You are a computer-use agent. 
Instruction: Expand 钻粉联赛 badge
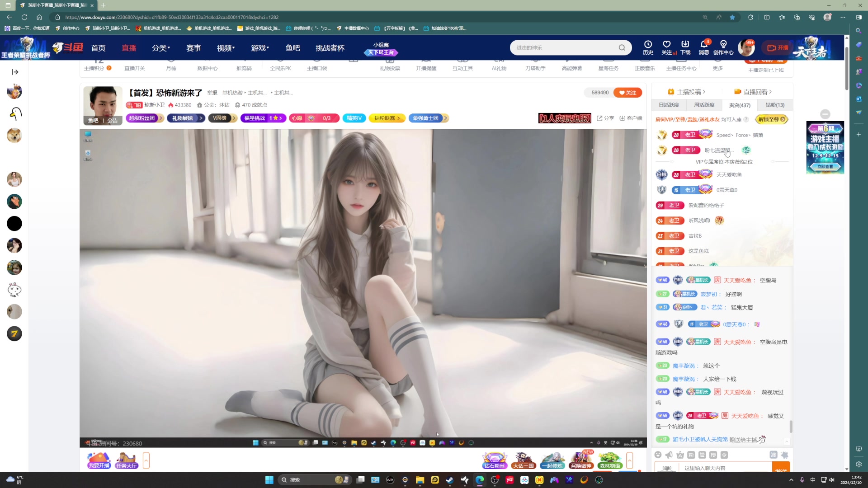387,118
